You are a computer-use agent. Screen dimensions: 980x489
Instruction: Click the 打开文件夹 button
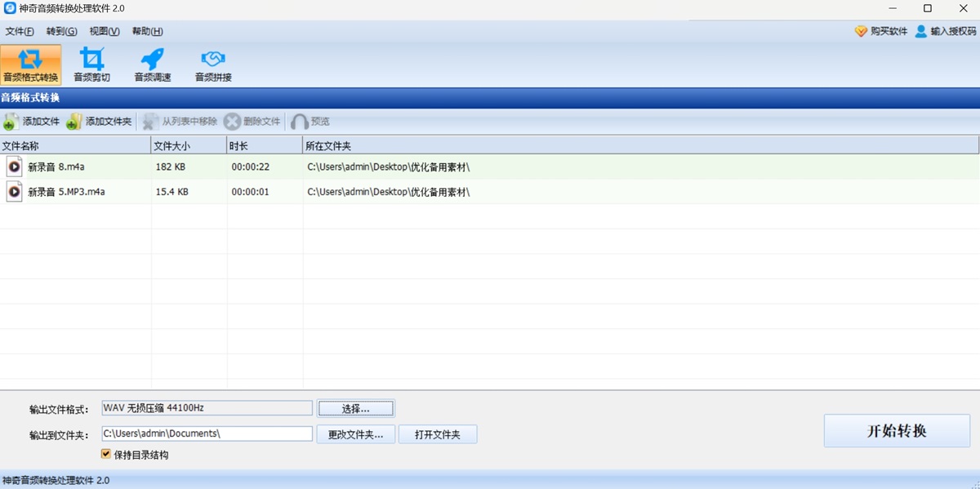(438, 434)
